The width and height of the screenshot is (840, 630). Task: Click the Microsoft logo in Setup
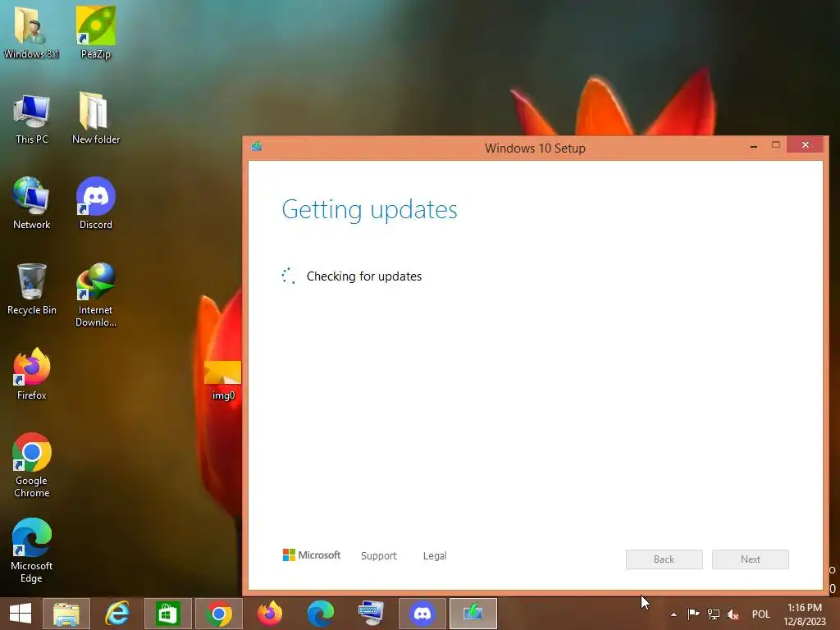(312, 555)
